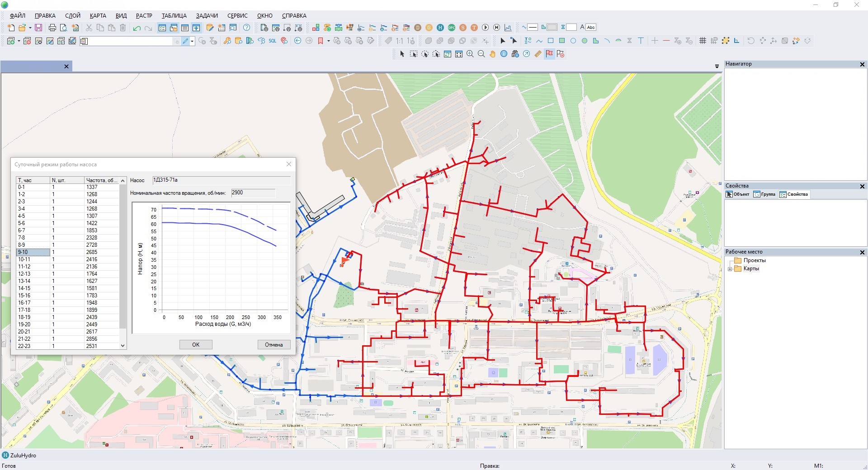
Task: Click the SQL query icon
Action: coord(272,41)
